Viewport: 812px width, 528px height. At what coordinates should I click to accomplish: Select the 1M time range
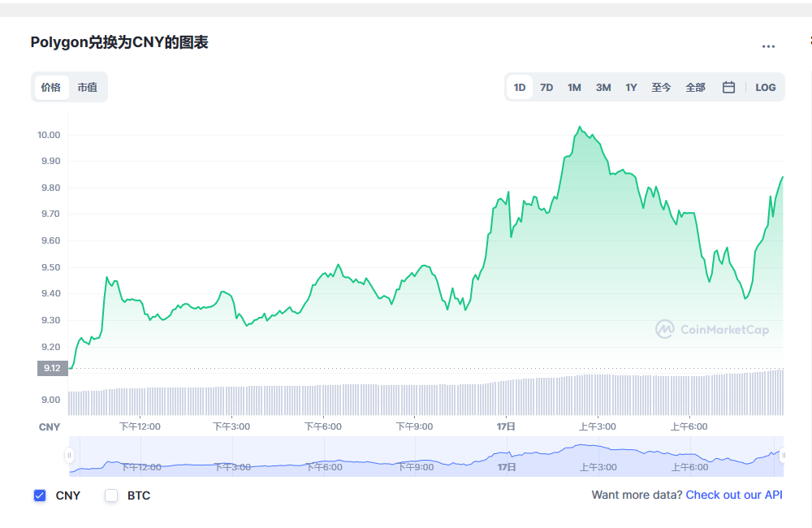click(574, 88)
